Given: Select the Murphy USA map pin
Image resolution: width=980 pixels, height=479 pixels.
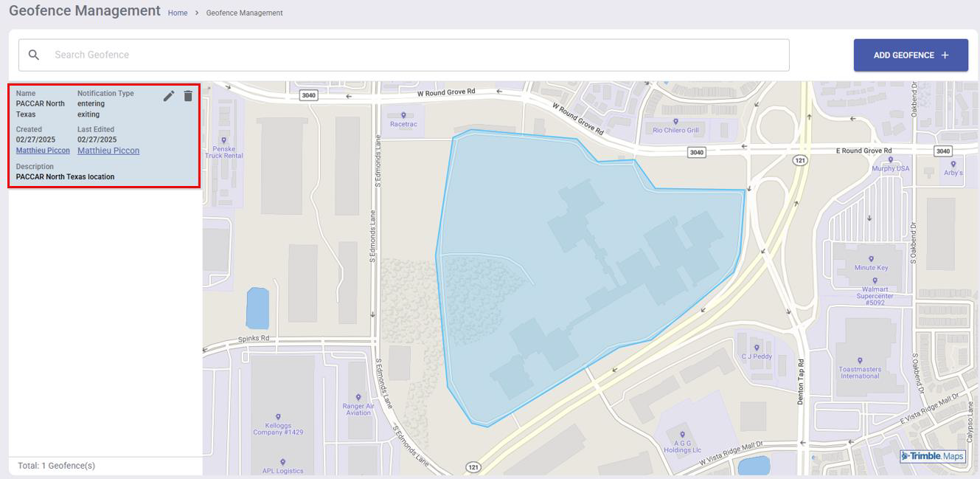Looking at the screenshot, I should [890, 160].
